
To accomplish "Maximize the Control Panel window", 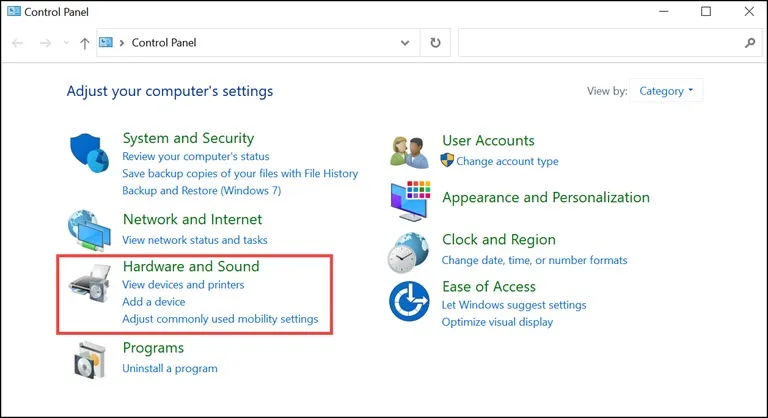I will pyautogui.click(x=706, y=11).
